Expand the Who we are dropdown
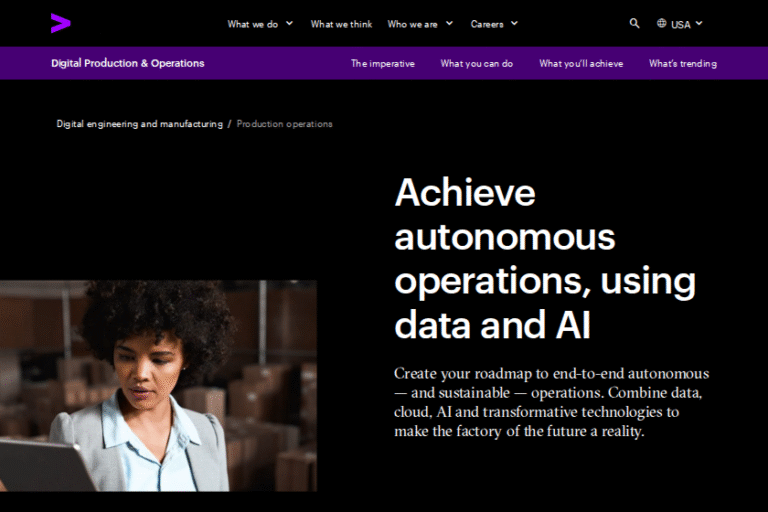This screenshot has width=768, height=512. click(x=419, y=24)
